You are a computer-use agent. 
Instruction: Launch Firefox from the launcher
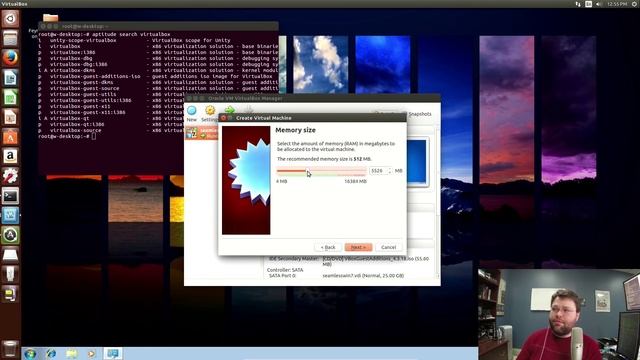pyautogui.click(x=10, y=58)
